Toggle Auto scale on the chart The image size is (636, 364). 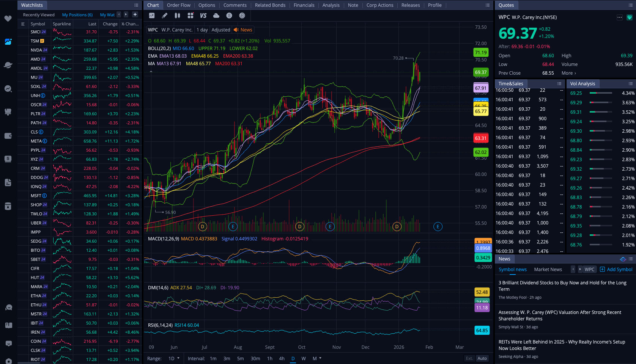point(482,358)
